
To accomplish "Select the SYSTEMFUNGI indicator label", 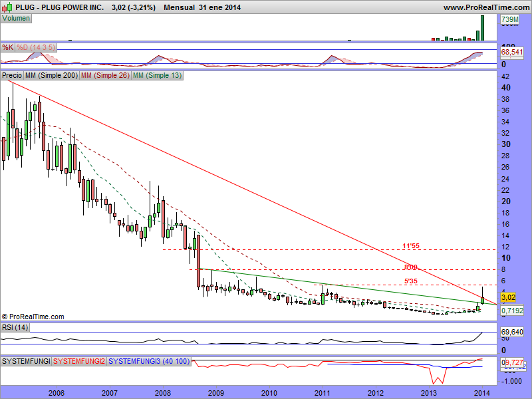I will (26, 361).
